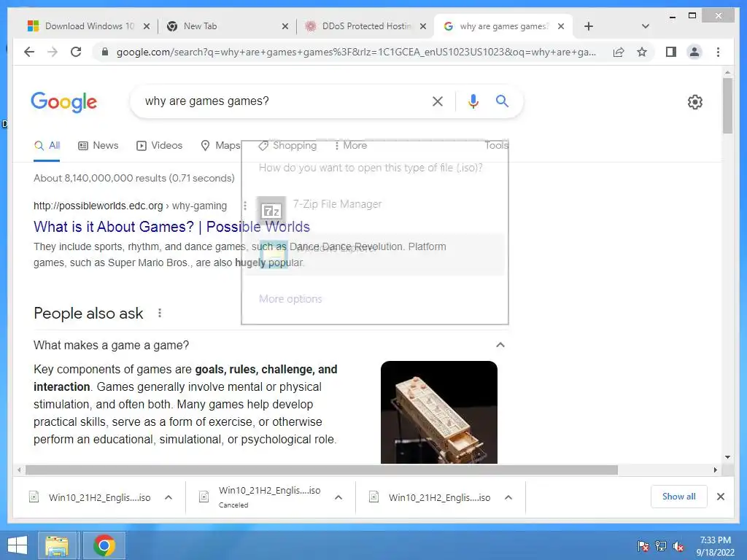Click 'About 8,140,000,000 results' text
747x560 pixels.
[x=134, y=178]
